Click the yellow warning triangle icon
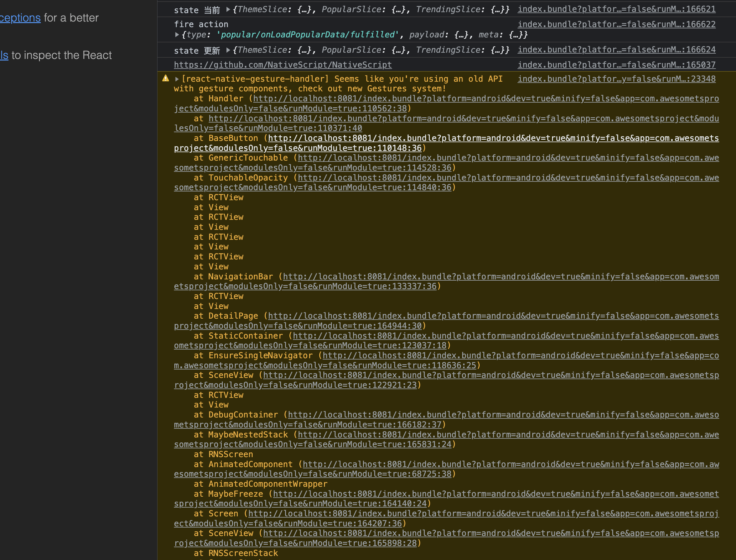Screen dimensions: 736x560 point(166,79)
